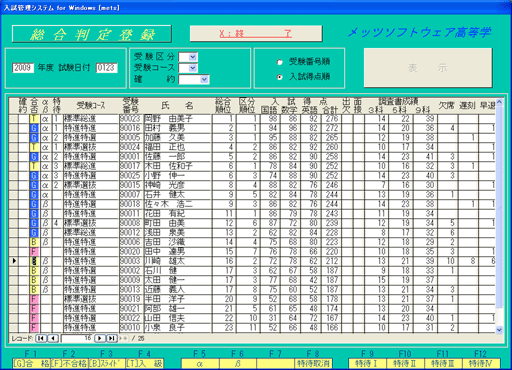
Task: Click the F4 [T]入級 button
Action: click(x=145, y=364)
